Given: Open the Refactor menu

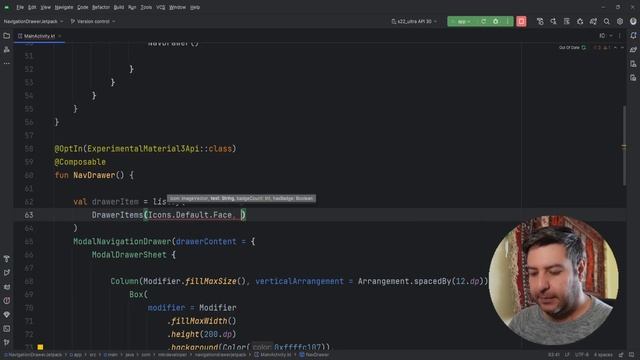Looking at the screenshot, I should click(101, 7).
